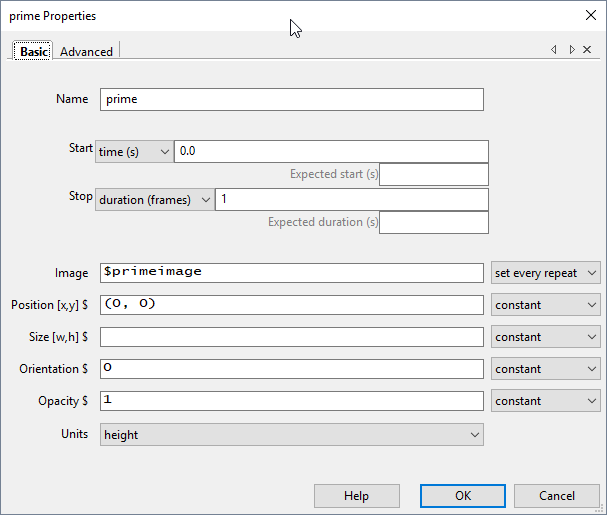The height and width of the screenshot is (515, 607).
Task: Open the Orientation constant dropdown
Action: [545, 369]
